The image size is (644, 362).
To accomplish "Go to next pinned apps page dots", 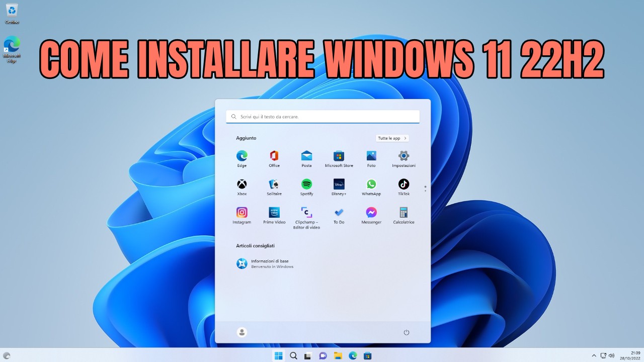I will click(x=425, y=189).
